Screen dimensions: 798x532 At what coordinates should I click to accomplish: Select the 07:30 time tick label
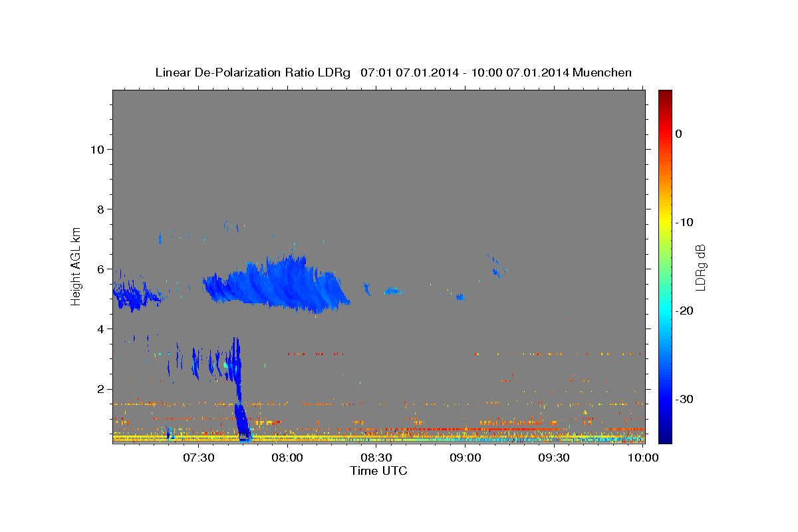click(199, 458)
